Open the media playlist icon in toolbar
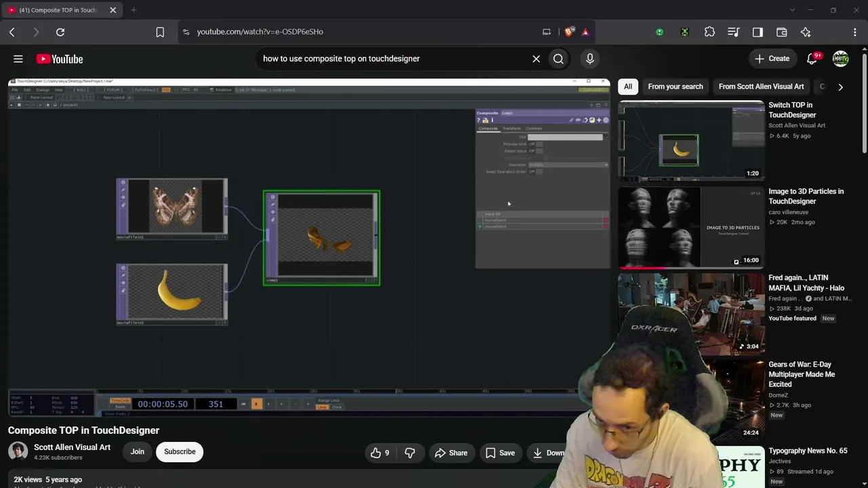The width and height of the screenshot is (868, 488). (x=733, y=32)
